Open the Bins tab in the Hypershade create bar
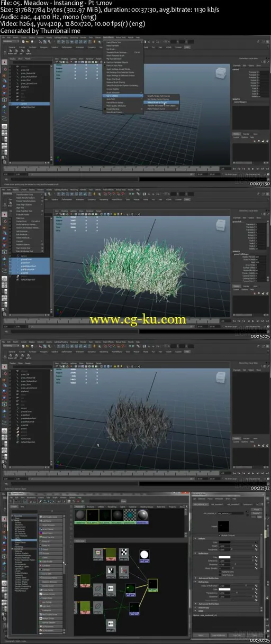 [23, 506]
